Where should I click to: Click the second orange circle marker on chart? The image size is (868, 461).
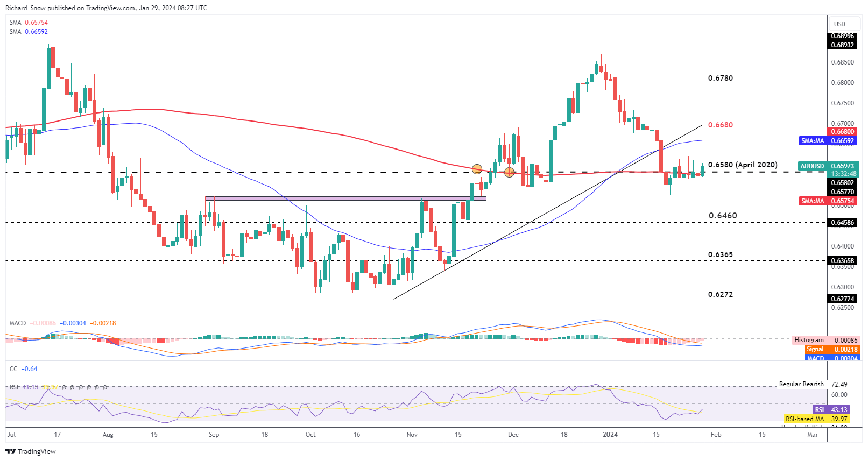coord(509,173)
